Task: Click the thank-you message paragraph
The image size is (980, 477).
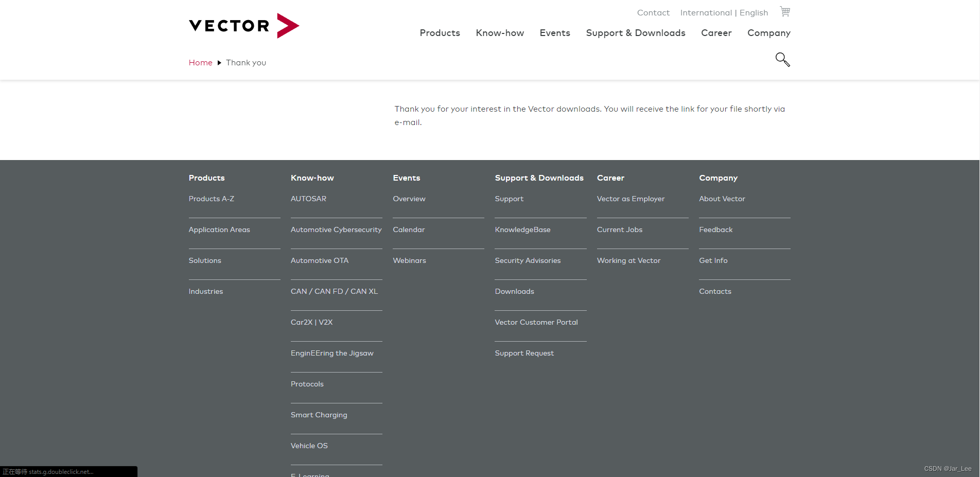Action: (x=590, y=116)
